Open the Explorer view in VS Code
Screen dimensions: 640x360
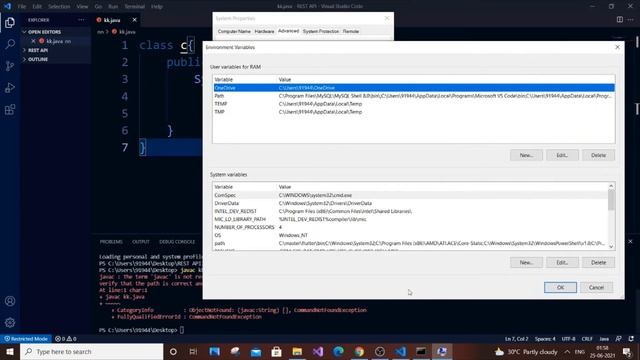point(10,22)
